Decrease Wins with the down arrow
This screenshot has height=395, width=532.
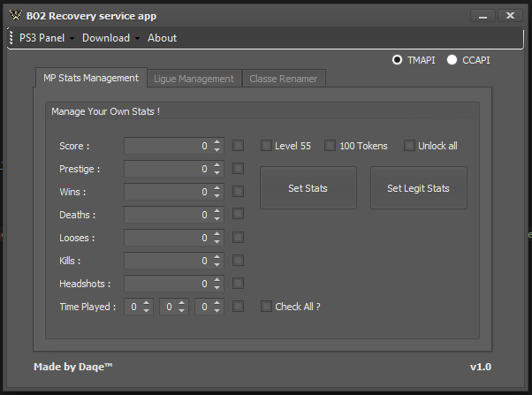217,196
